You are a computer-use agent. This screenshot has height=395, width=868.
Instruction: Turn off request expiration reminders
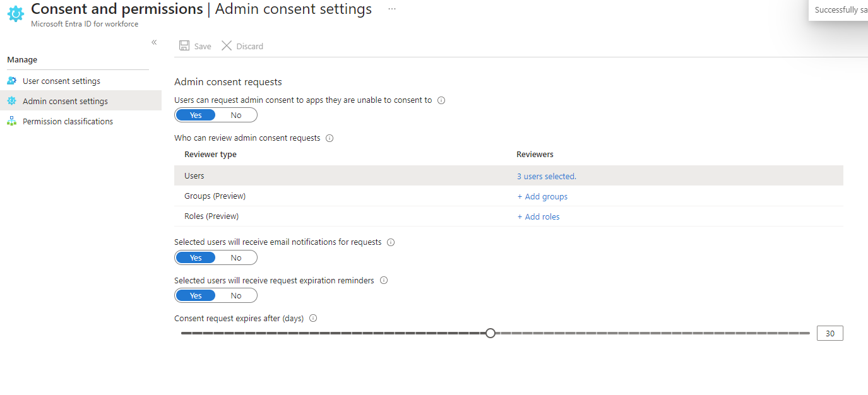(x=235, y=295)
